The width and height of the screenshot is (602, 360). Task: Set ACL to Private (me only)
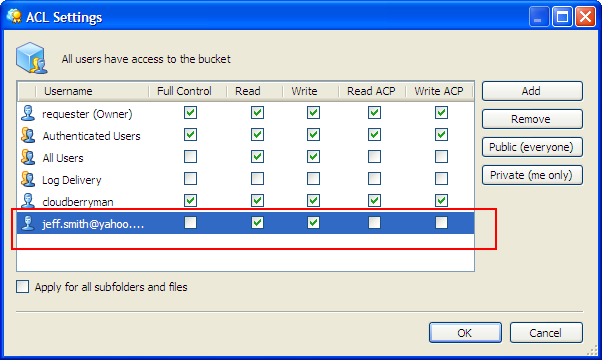(532, 175)
